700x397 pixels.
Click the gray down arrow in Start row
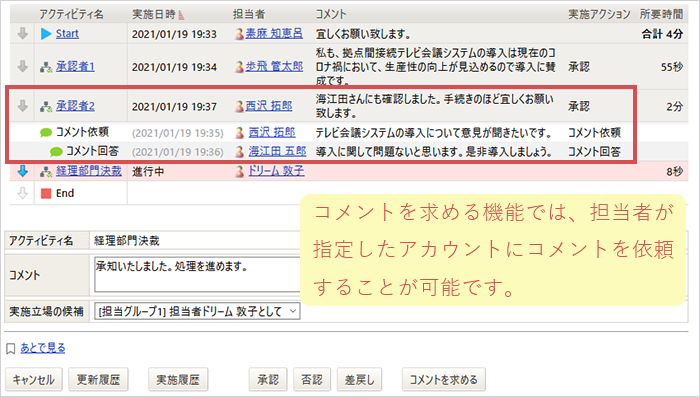[x=23, y=33]
